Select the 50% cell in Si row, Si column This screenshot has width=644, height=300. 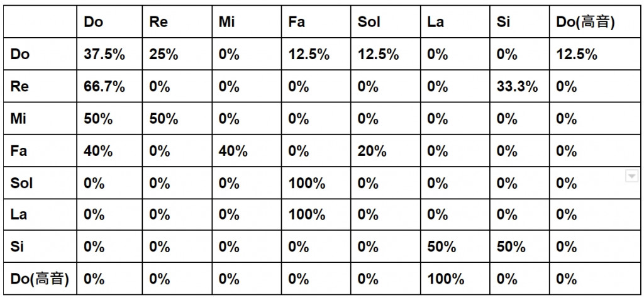(x=519, y=246)
